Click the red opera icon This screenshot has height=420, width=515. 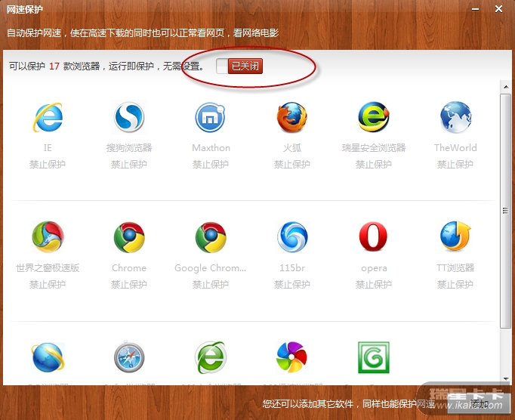[374, 236]
